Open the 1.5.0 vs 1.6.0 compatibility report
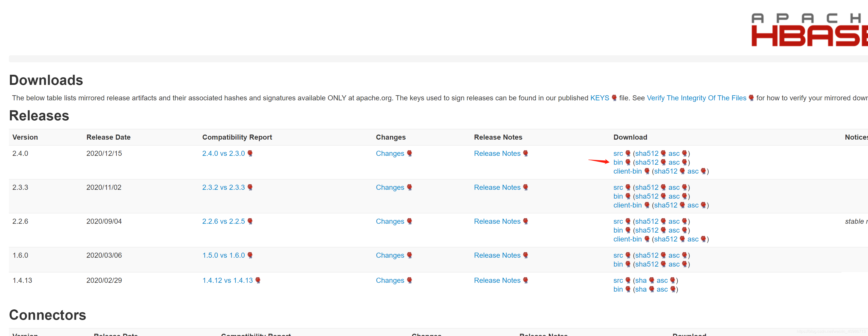 pyautogui.click(x=223, y=255)
